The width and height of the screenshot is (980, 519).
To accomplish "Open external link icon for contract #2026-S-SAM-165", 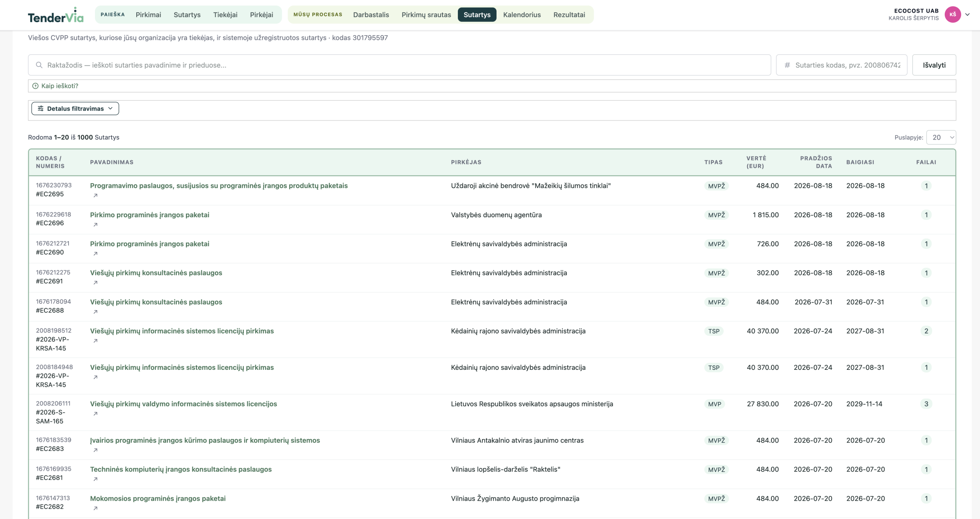I will [x=96, y=413].
